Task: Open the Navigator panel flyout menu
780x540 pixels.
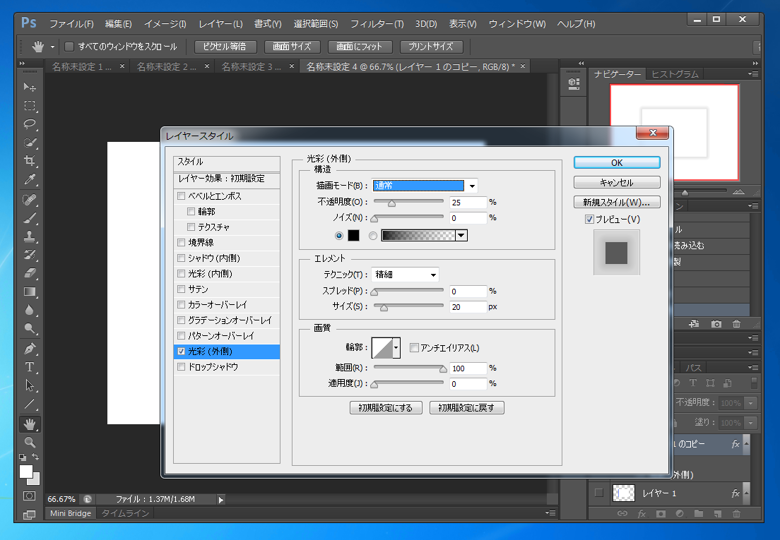Action: coord(753,74)
